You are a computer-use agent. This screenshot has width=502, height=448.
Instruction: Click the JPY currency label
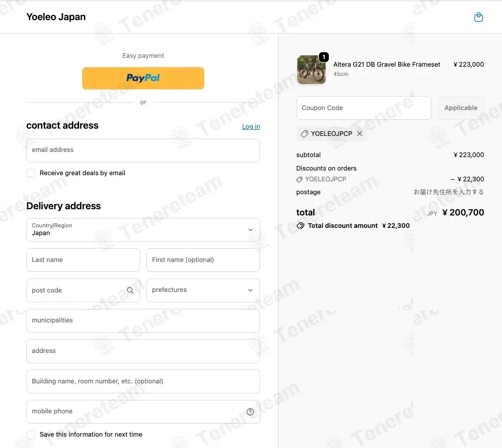(432, 213)
